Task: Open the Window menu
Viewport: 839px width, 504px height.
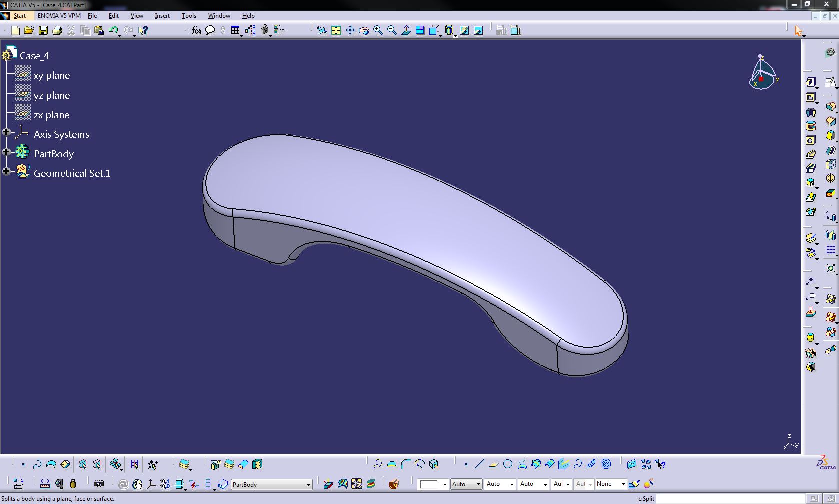Action: [219, 16]
